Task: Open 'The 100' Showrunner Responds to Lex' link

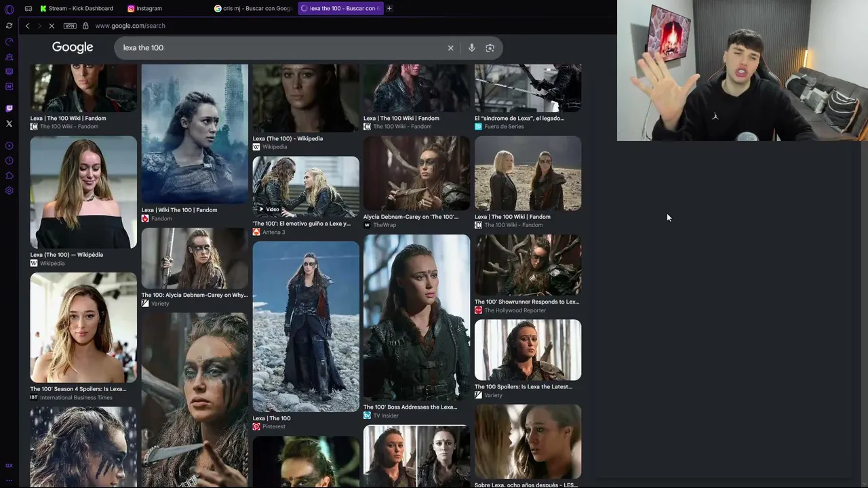Action: click(x=527, y=302)
